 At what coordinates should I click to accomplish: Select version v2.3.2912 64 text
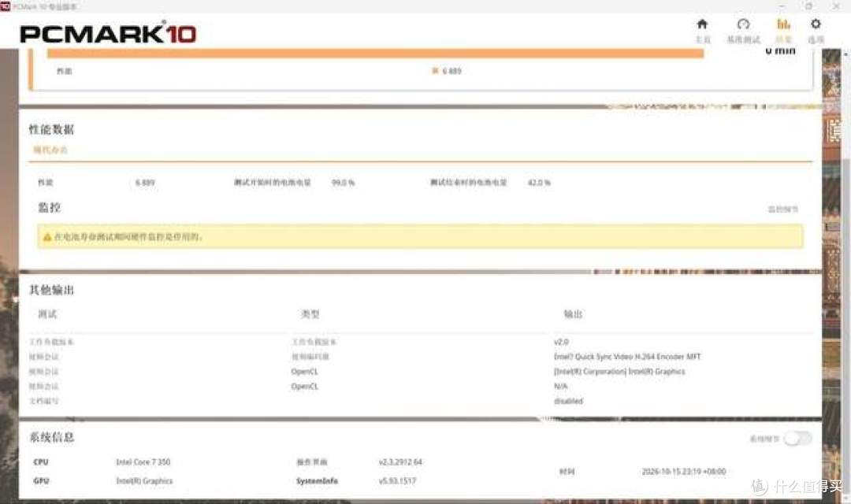400,461
